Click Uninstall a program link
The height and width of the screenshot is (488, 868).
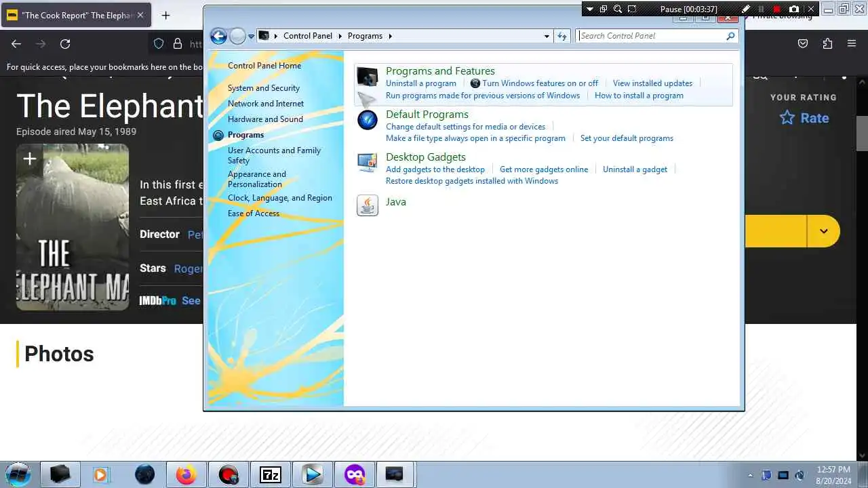[421, 83]
